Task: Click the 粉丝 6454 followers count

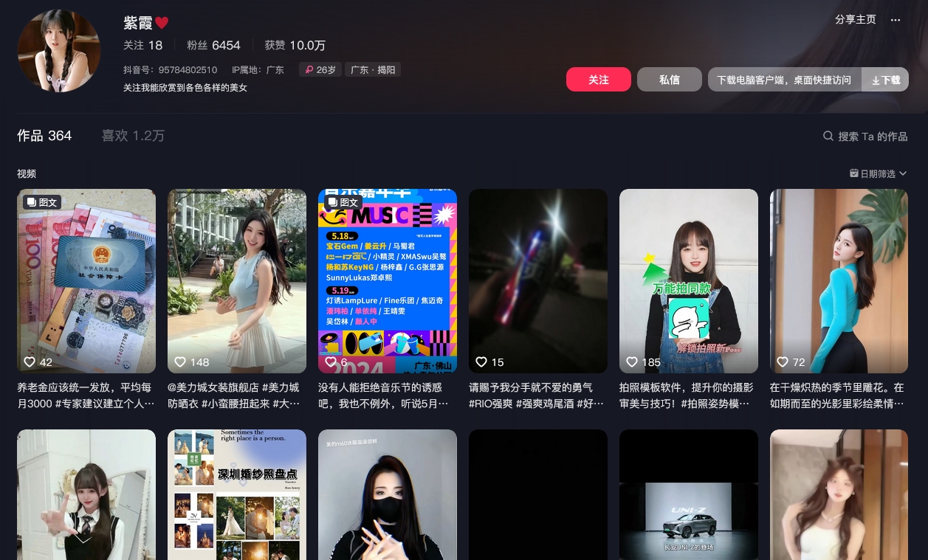Action: coord(213,45)
